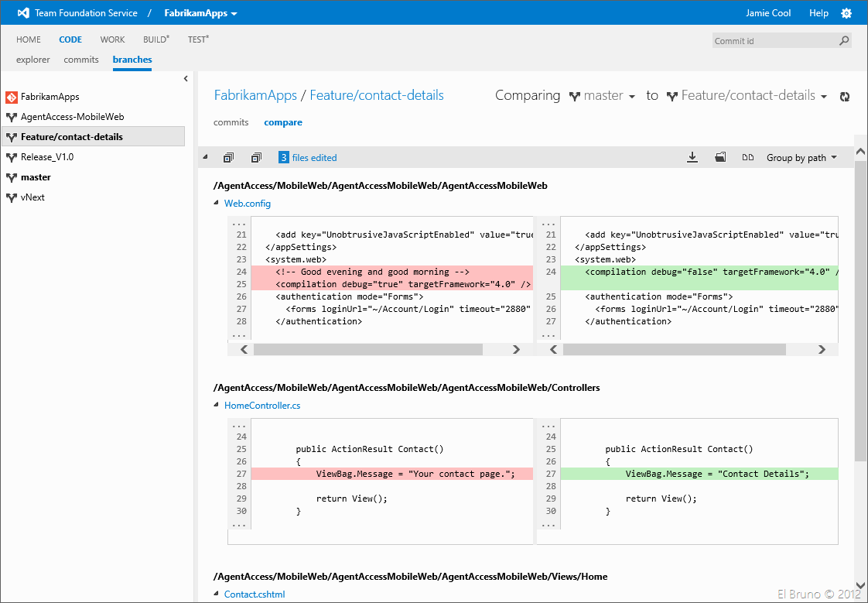Click the download icon in diff toolbar
The height and width of the screenshot is (603, 868).
click(692, 158)
